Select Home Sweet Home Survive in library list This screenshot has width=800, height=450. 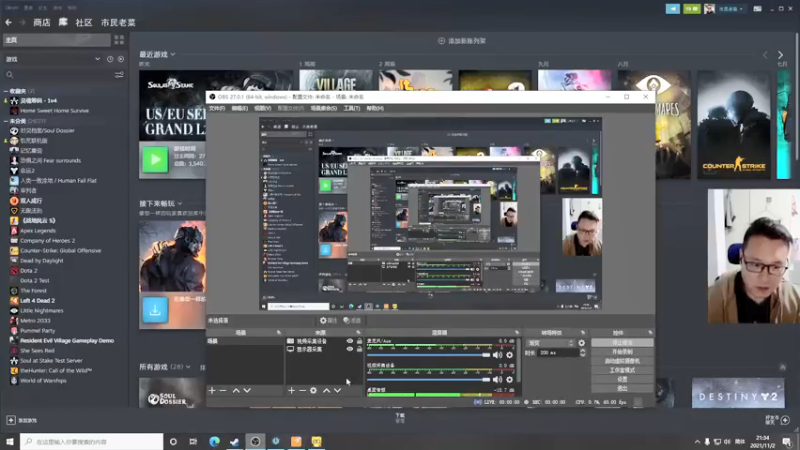tap(54, 111)
